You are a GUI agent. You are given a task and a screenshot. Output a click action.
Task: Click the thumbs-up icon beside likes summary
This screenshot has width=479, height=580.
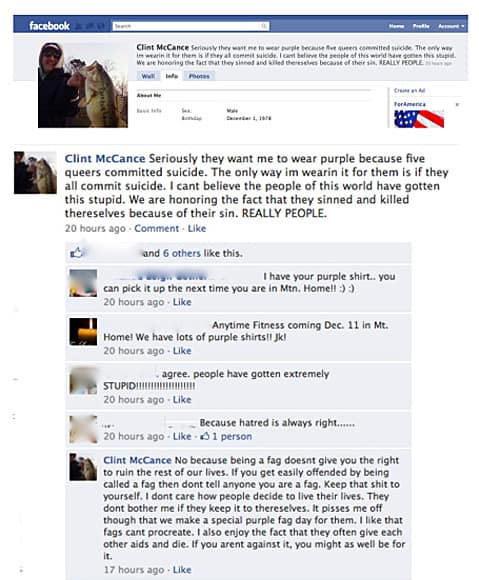pos(76,253)
